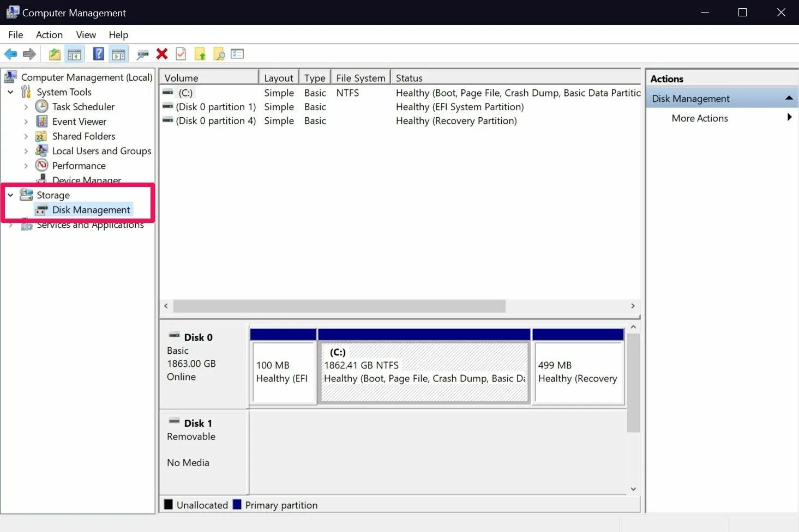Select the (C:) volume row text
Image resolution: width=799 pixels, height=532 pixels.
tap(185, 93)
